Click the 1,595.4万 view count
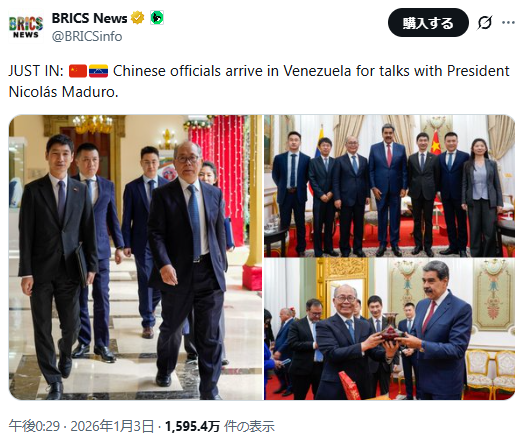 coord(192,426)
